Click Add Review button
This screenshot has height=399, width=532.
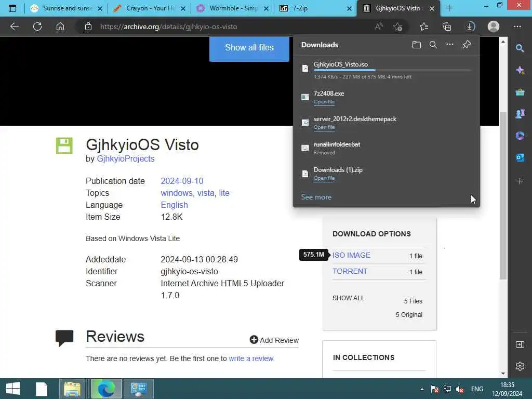click(x=274, y=340)
